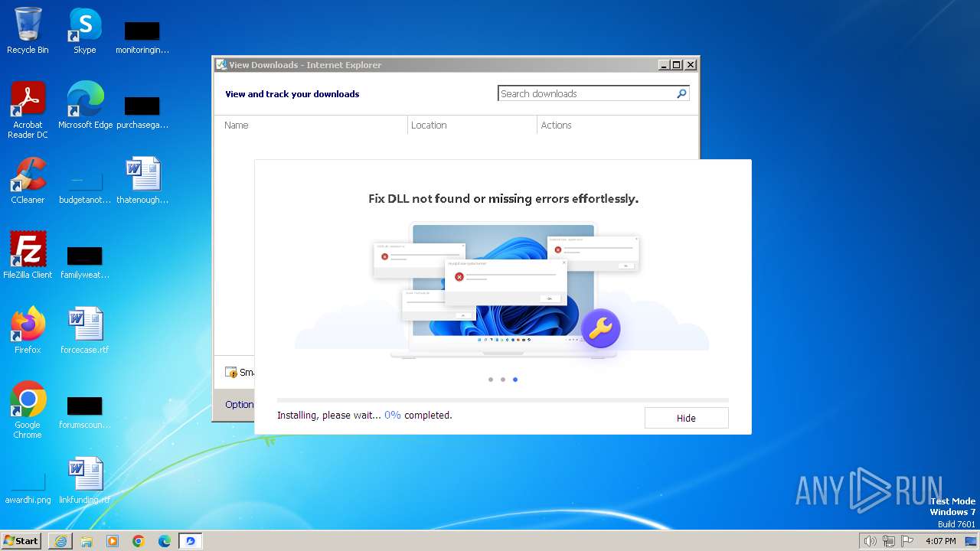The height and width of the screenshot is (551, 980).
Task: Hide the installer window
Action: [686, 418]
